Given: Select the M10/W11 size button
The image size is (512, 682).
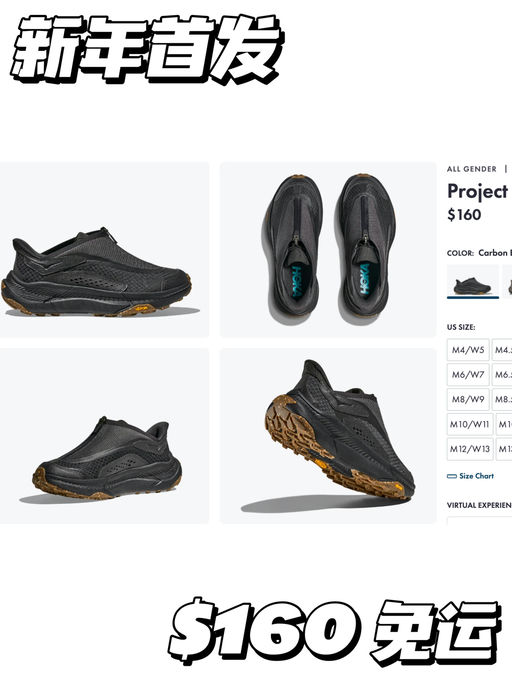Looking at the screenshot, I should click(x=470, y=424).
